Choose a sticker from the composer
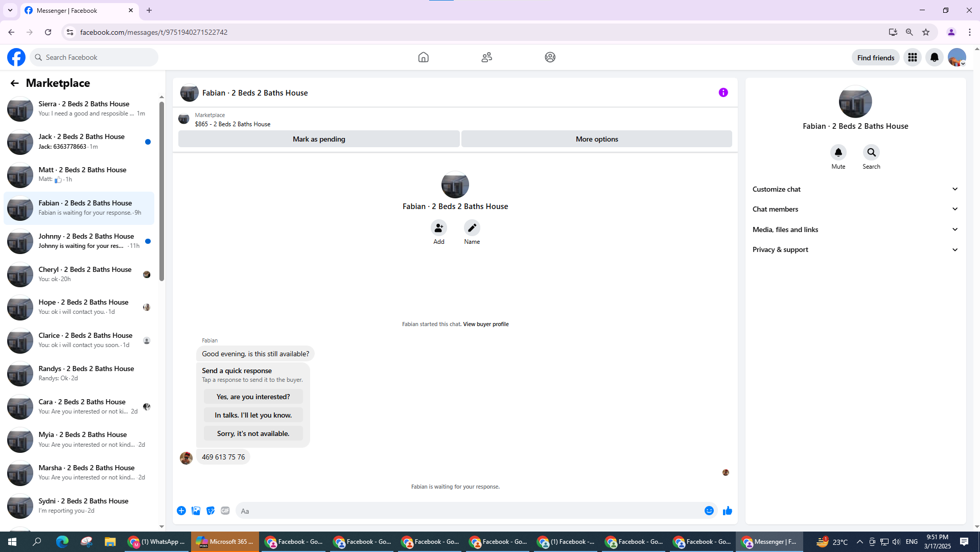 [211, 511]
